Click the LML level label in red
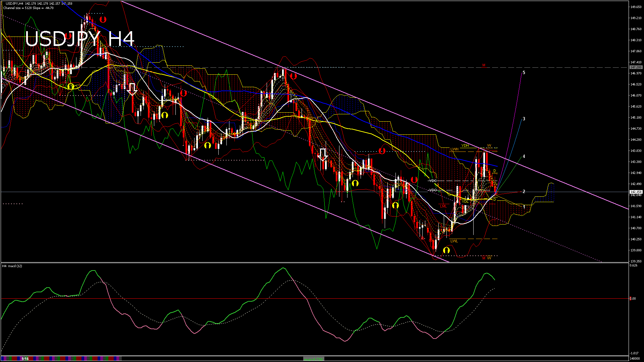Screen dimensions: 644x362 coord(443,206)
